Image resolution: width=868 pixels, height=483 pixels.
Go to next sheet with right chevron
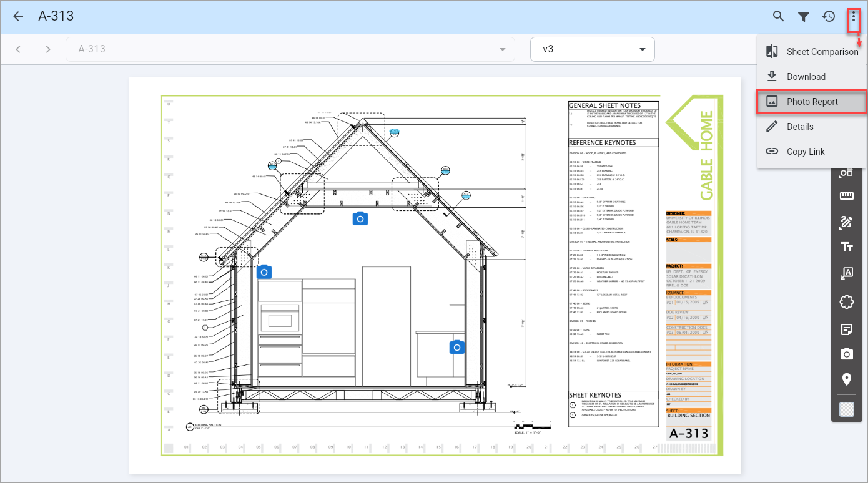(48, 49)
